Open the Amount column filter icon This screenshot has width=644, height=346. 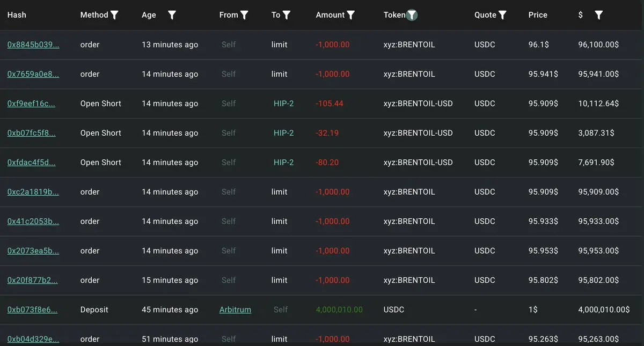pos(350,15)
